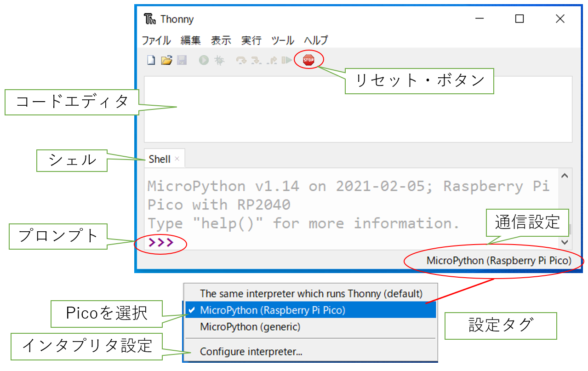
Task: Step over using the debug toolbar icon
Action: click(241, 60)
